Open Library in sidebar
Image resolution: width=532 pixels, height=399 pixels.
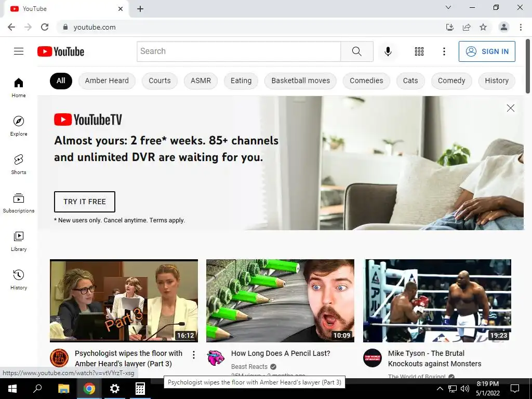tap(19, 241)
